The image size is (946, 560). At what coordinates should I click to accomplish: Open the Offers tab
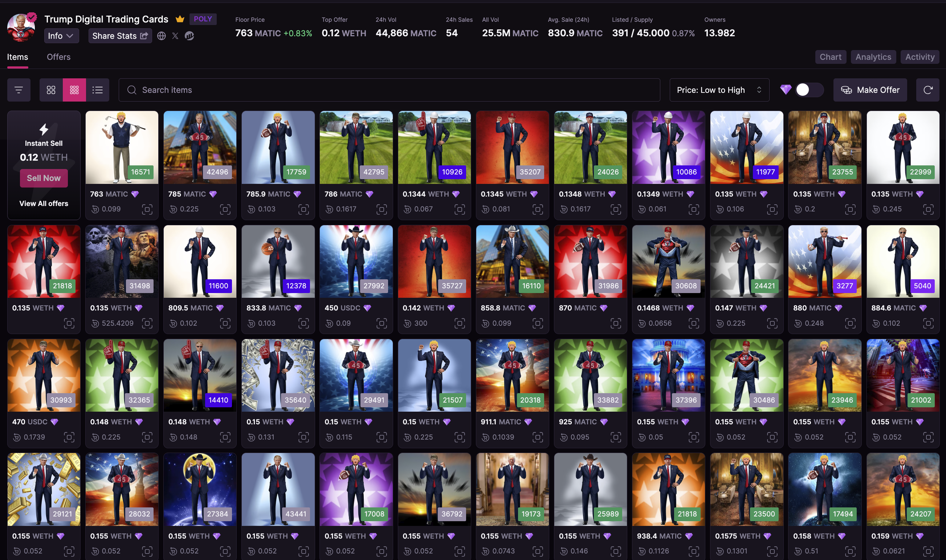(x=58, y=57)
